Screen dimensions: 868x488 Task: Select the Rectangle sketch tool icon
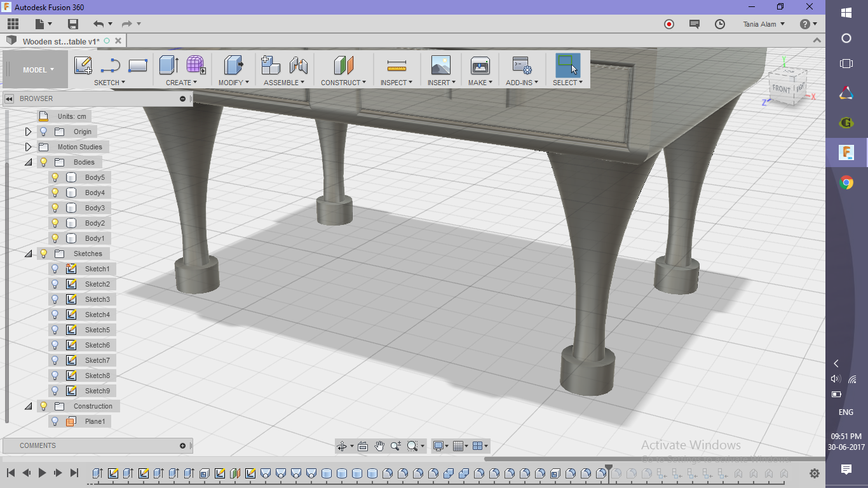(x=138, y=65)
